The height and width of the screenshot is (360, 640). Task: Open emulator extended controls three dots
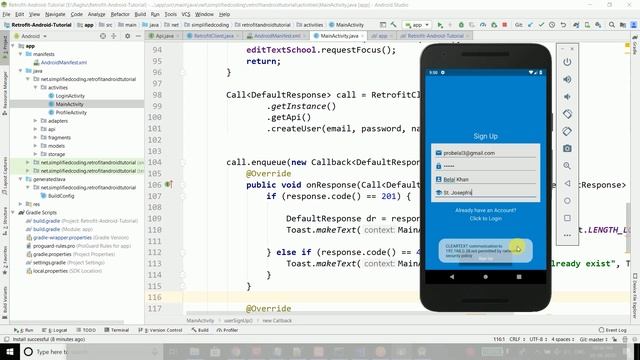tap(567, 235)
